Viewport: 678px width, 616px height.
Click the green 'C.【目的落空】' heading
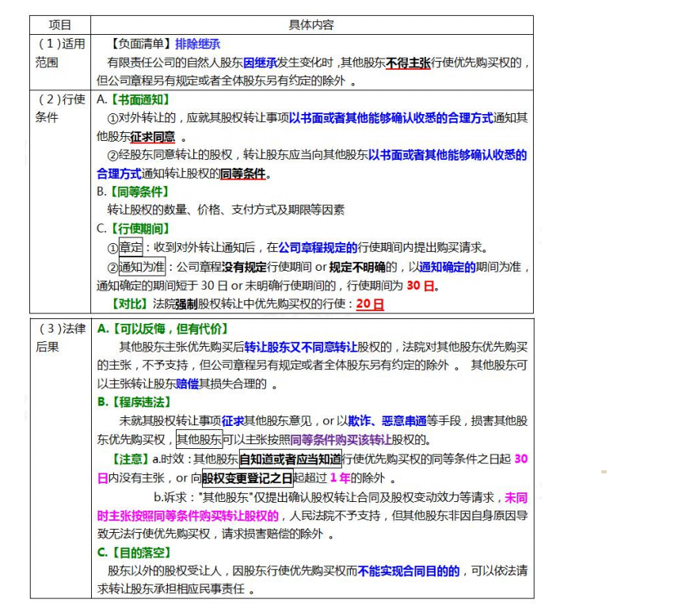click(134, 553)
